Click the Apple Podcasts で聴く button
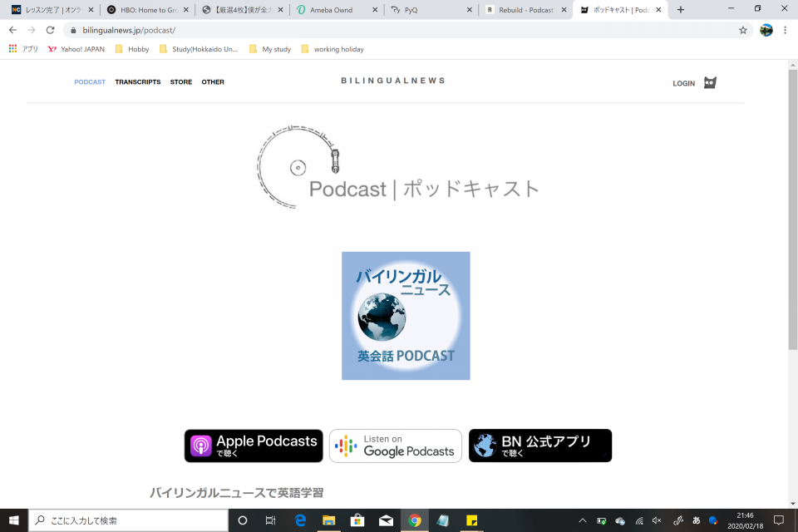 click(x=254, y=446)
